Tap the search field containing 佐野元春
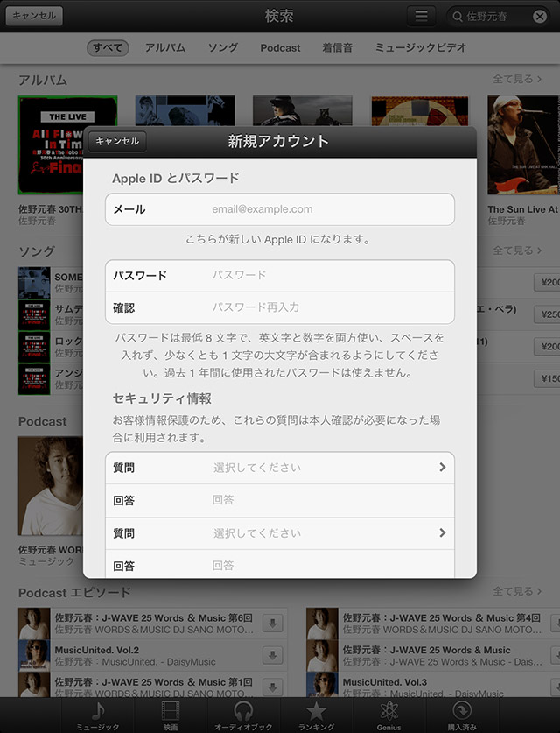Screen dimensions: 560x733 pos(499,17)
